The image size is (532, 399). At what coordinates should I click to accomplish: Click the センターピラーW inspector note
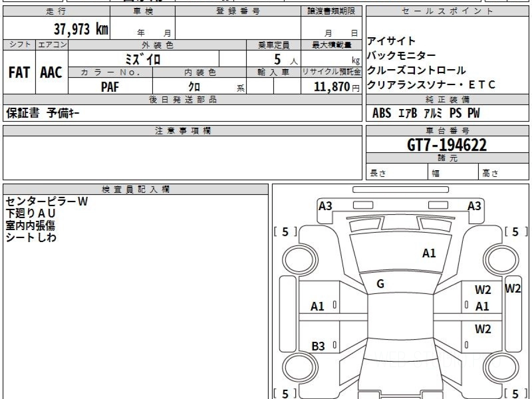click(x=47, y=202)
